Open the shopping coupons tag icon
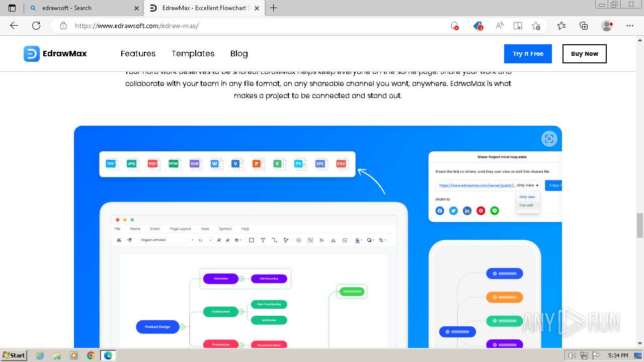This screenshot has height=362, width=644. coord(478,26)
